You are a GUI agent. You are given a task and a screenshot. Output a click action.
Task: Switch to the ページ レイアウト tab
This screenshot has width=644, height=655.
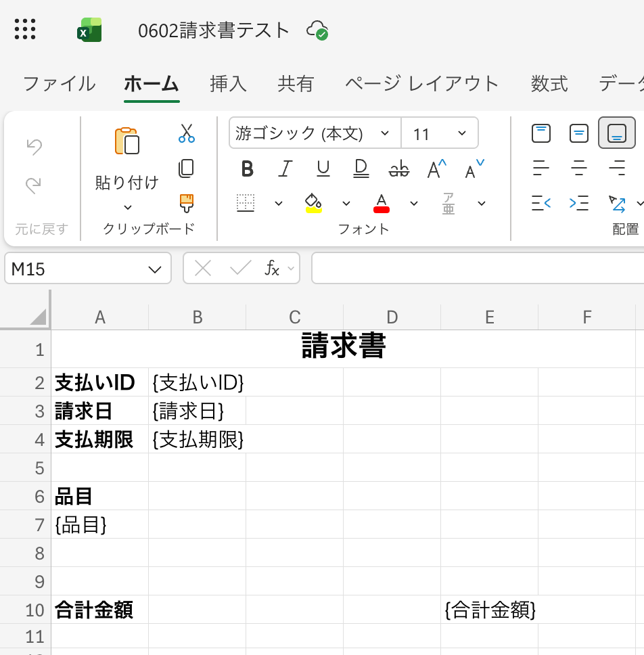tap(422, 83)
